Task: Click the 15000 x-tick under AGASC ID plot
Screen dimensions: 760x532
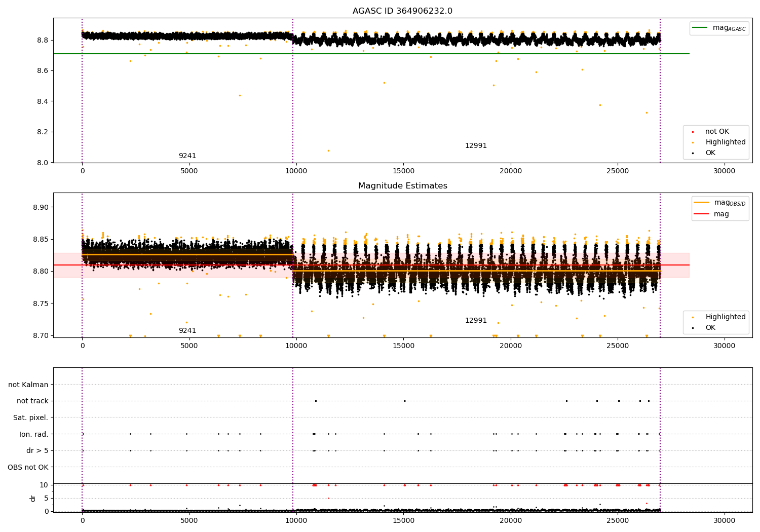Action: pyautogui.click(x=403, y=171)
